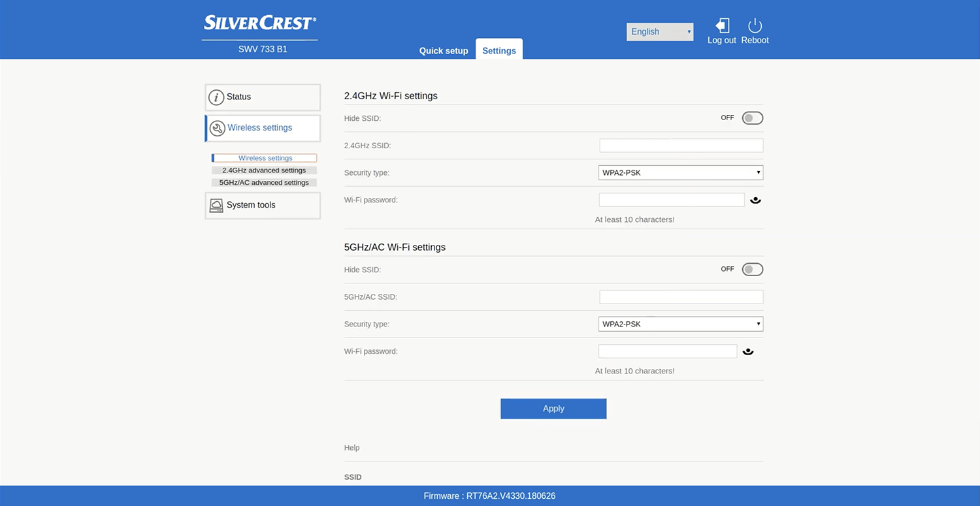The image size is (980, 506).
Task: Open 2.4GHz advanced settings submenu
Action: (x=264, y=170)
